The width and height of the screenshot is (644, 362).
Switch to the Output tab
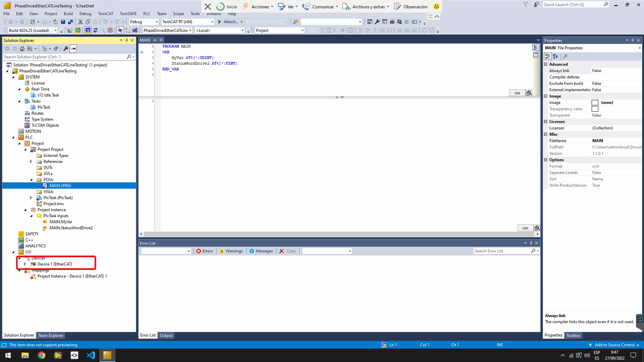click(x=166, y=335)
